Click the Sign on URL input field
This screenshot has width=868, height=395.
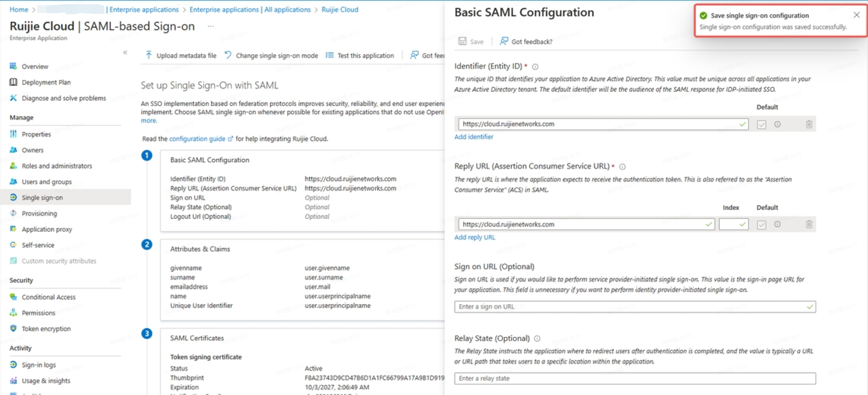pyautogui.click(x=629, y=307)
